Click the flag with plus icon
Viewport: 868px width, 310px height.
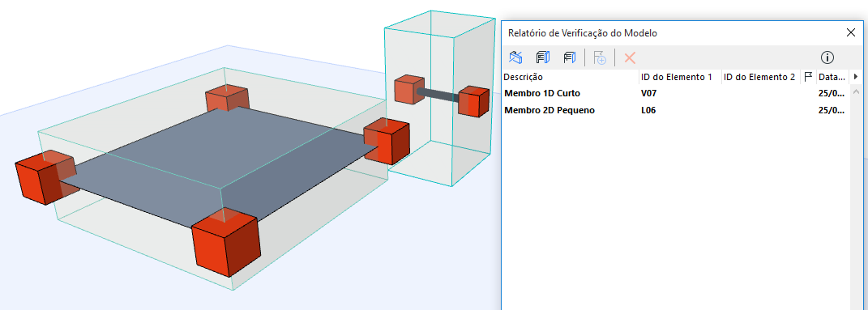point(600,57)
